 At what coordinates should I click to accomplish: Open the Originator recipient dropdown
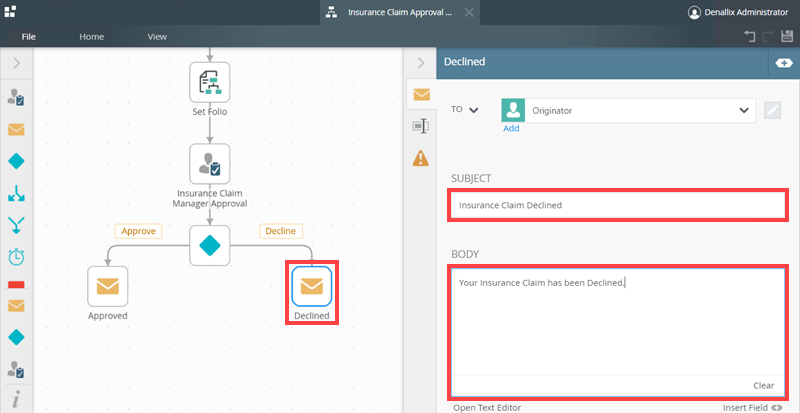[743, 110]
